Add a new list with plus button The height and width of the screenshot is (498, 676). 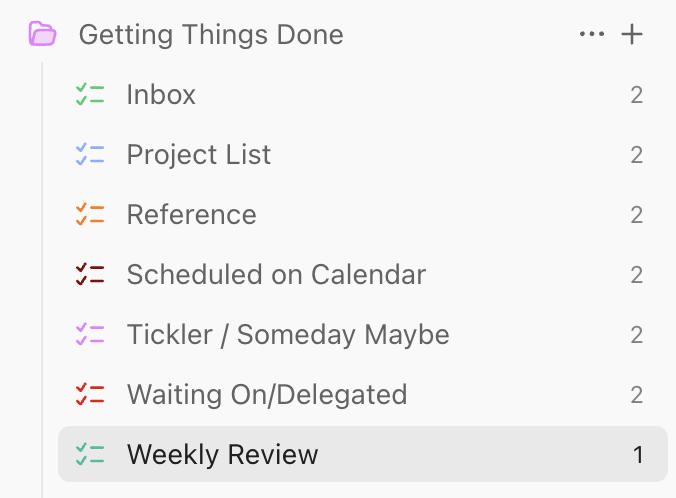(x=632, y=35)
